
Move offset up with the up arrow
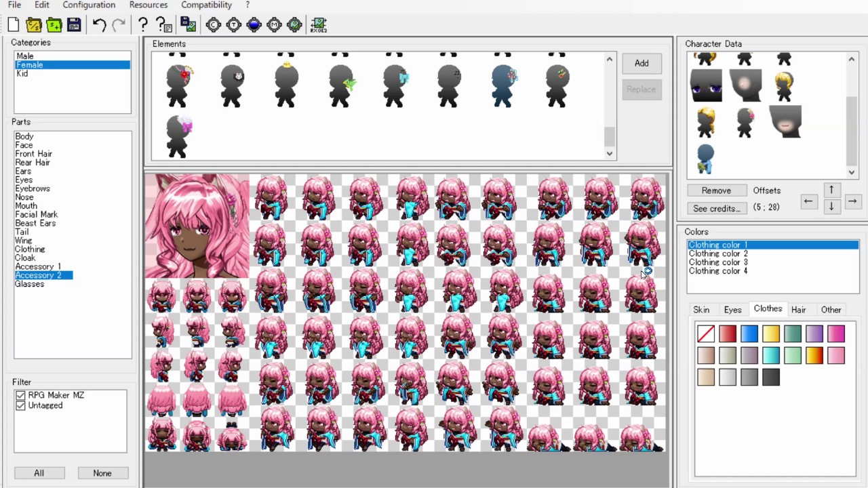[831, 190]
